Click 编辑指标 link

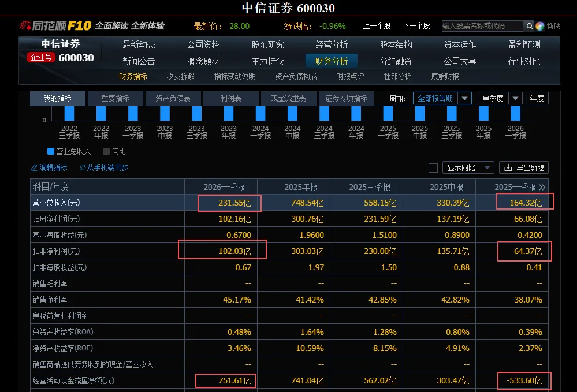pyautogui.click(x=53, y=167)
